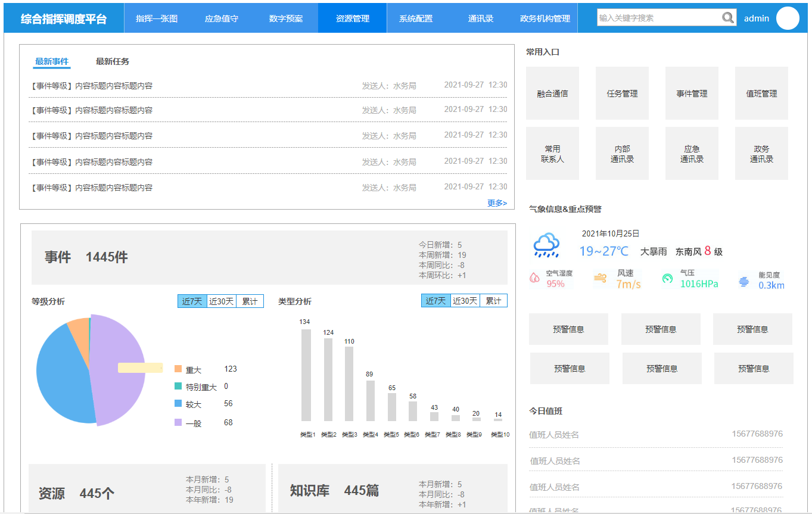Click the wind speed icon
Image resolution: width=812 pixels, height=514 pixels.
pos(600,278)
